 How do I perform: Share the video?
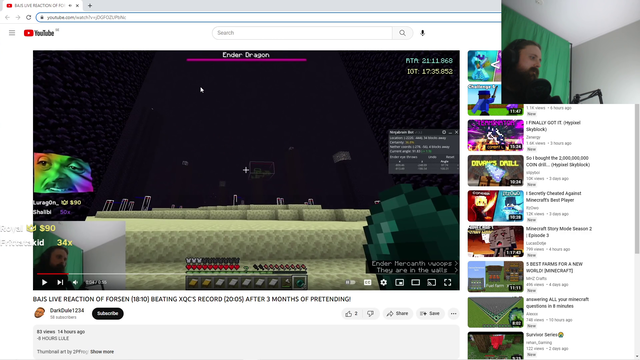coord(398,313)
